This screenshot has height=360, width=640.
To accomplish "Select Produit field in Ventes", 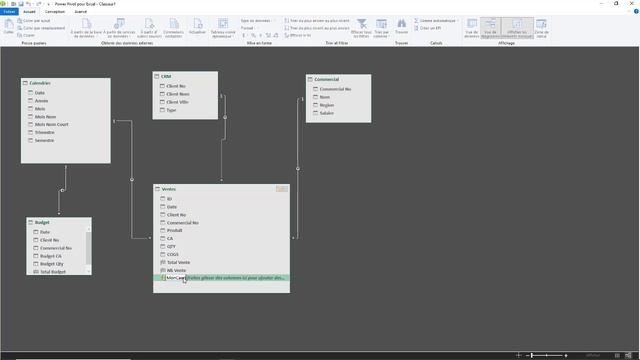I will pos(174,230).
